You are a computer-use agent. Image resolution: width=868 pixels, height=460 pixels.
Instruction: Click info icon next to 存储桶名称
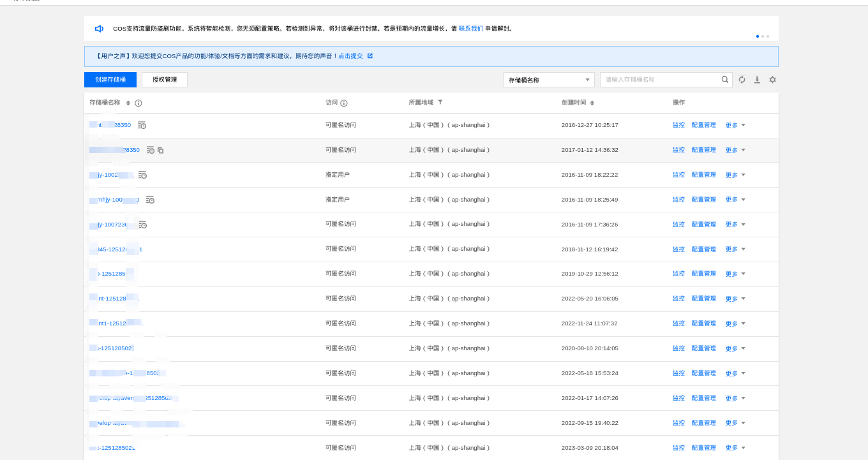(x=138, y=103)
